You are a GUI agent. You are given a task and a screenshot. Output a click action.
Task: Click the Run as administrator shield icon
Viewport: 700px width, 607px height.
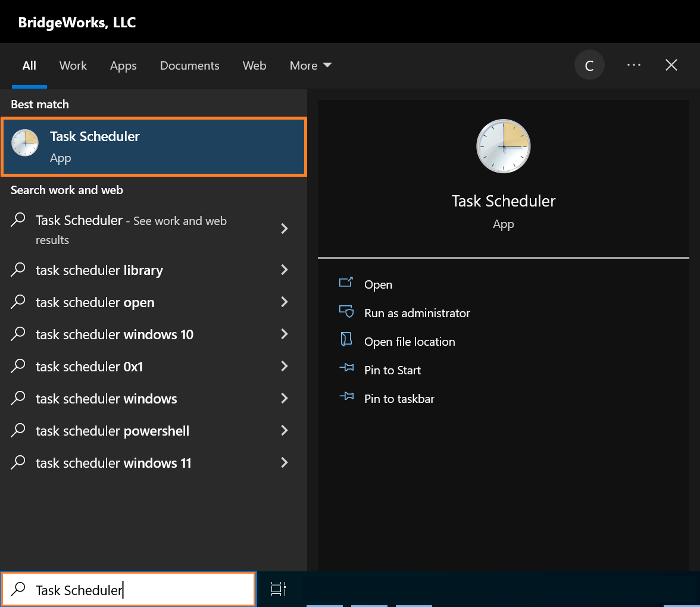[346, 311]
